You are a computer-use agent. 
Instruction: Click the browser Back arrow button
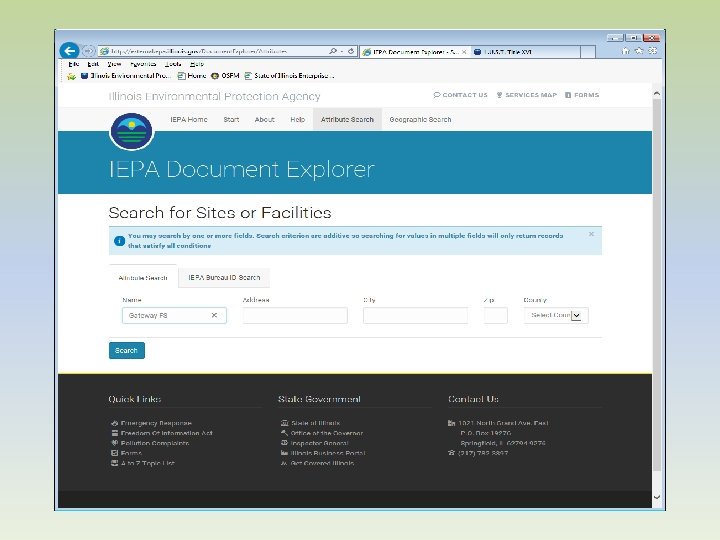pyautogui.click(x=69, y=51)
